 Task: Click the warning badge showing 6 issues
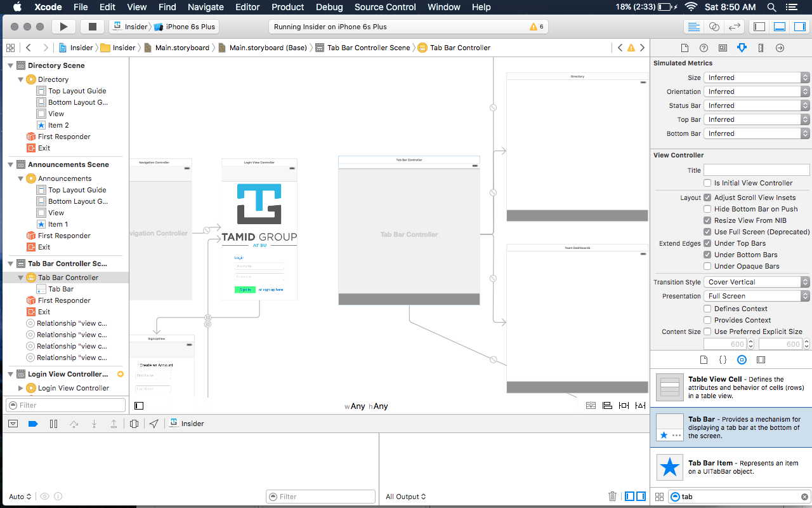click(537, 27)
